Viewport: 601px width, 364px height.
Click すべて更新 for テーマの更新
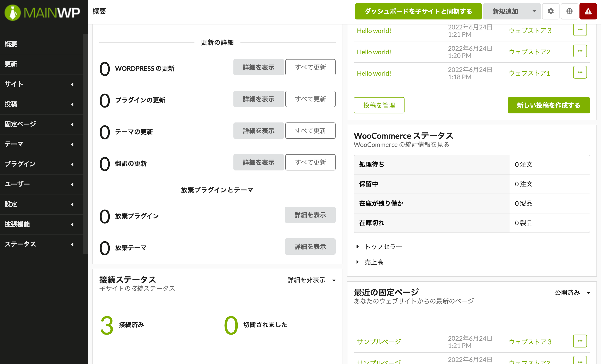(x=310, y=131)
